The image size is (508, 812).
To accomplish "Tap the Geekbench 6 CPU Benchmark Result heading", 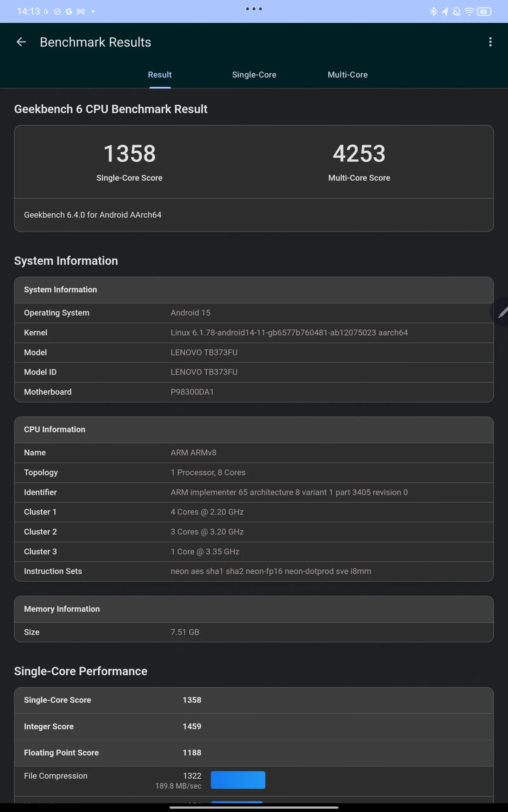I will tap(110, 109).
